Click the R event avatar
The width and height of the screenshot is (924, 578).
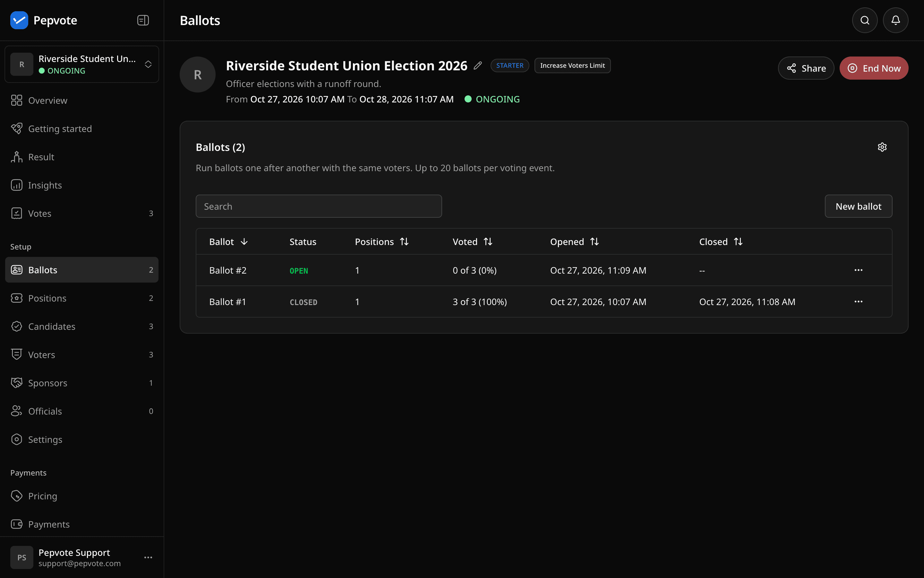click(x=197, y=74)
